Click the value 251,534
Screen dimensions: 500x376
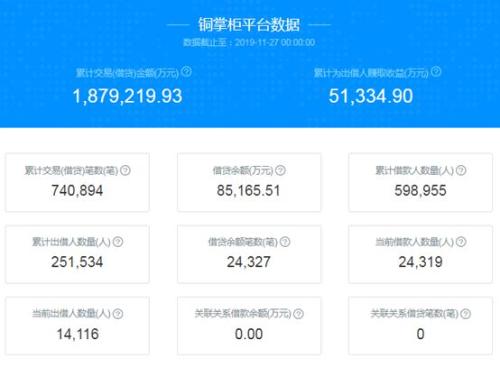pyautogui.click(x=77, y=262)
